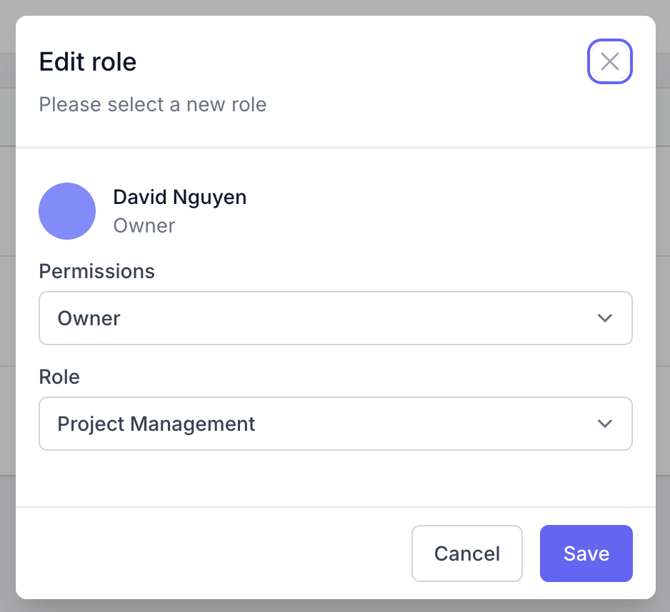Select the Owner value text in Permissions

[89, 318]
